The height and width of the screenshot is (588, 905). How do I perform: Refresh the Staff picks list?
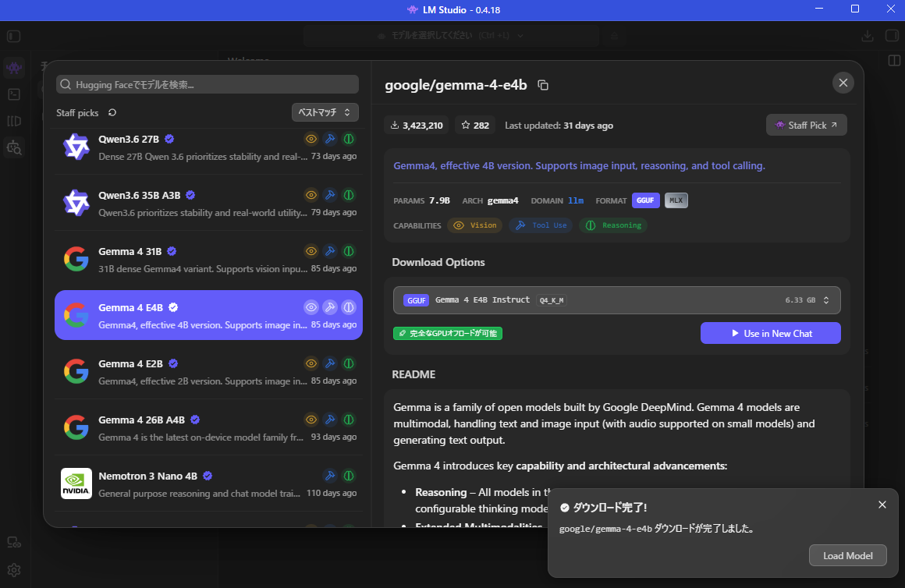pos(112,112)
